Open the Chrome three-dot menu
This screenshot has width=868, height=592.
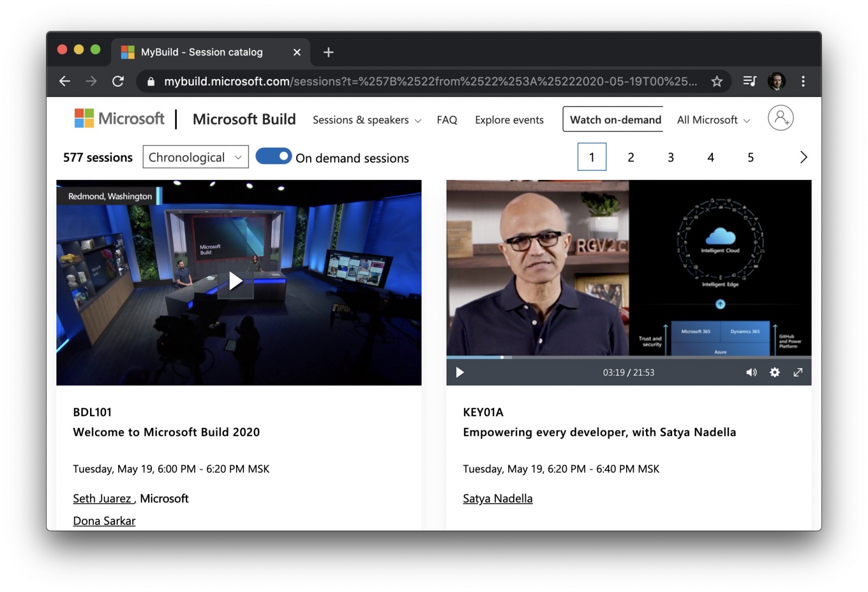pos(803,81)
